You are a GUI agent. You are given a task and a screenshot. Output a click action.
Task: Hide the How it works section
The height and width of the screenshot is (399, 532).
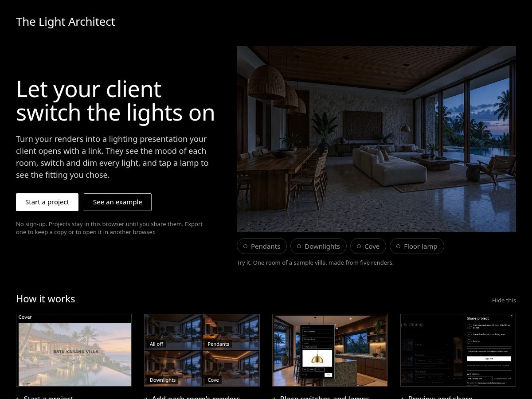504,300
